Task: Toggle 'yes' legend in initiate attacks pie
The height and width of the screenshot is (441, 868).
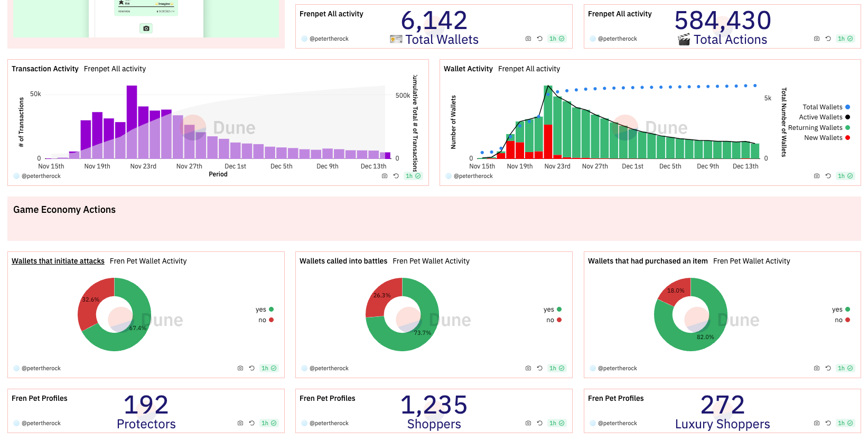Action: (x=265, y=309)
